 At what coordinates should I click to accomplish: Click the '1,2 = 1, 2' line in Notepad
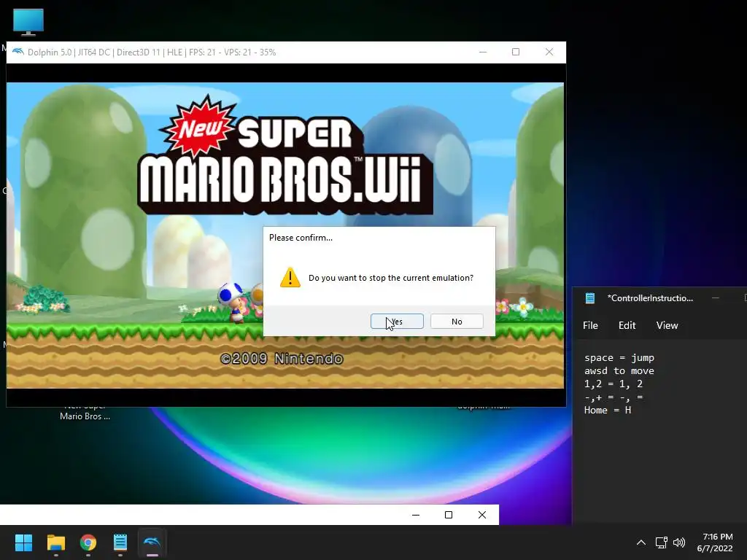tap(614, 384)
